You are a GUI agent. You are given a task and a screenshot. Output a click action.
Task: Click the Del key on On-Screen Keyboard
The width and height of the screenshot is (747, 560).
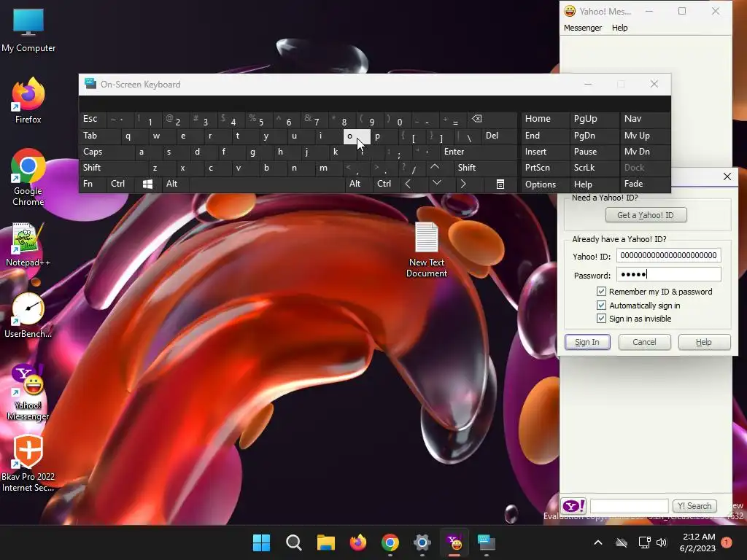tap(499, 136)
